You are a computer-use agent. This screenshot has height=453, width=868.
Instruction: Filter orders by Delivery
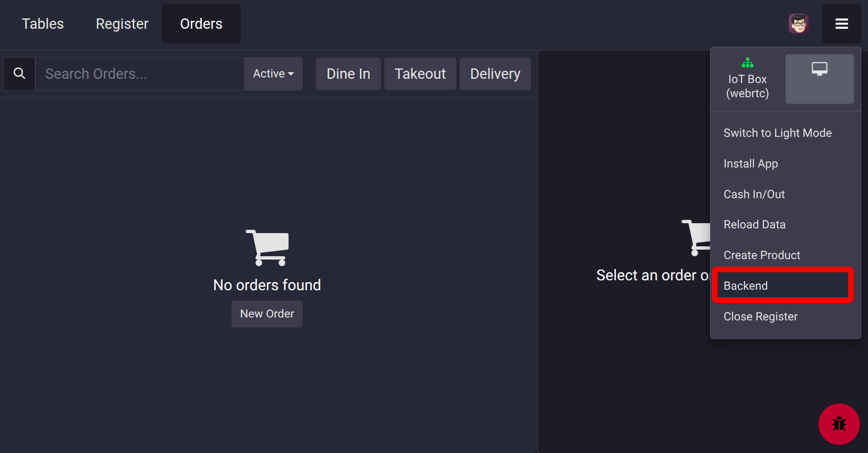[495, 74]
